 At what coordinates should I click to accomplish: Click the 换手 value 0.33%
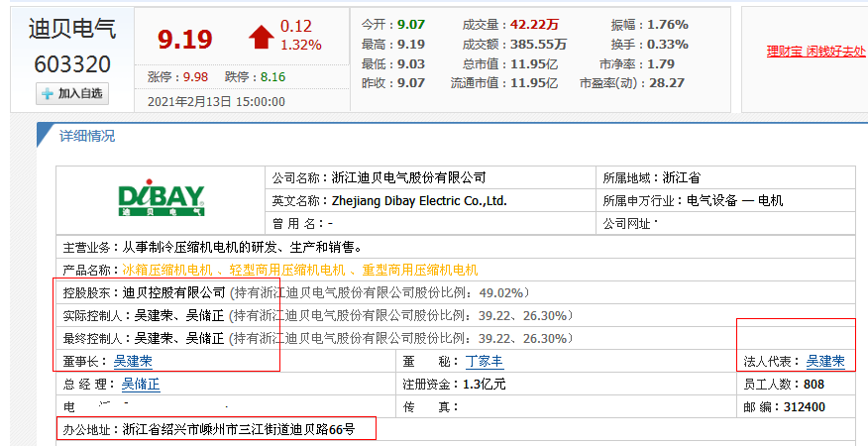click(668, 45)
